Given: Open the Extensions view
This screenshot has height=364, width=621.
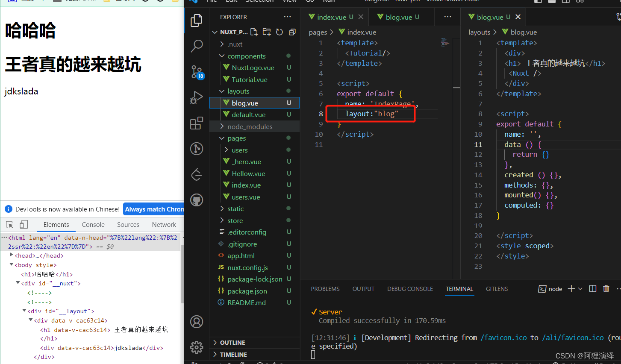Looking at the screenshot, I should coord(197,123).
